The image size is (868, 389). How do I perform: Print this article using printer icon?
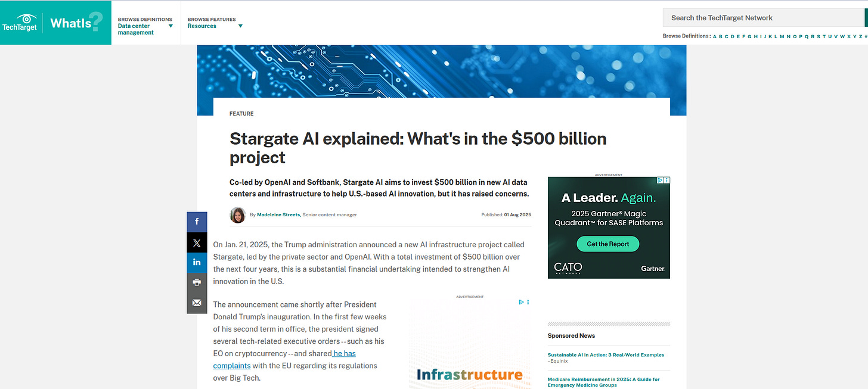click(197, 282)
